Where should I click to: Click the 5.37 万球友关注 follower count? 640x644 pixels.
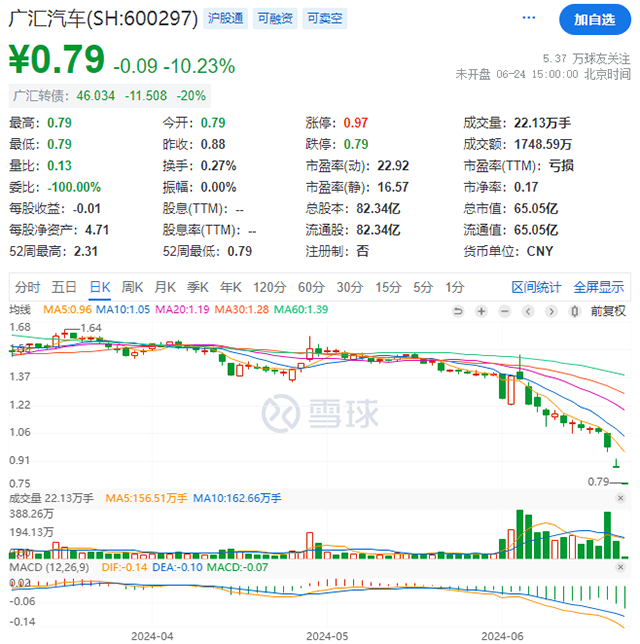[x=586, y=59]
